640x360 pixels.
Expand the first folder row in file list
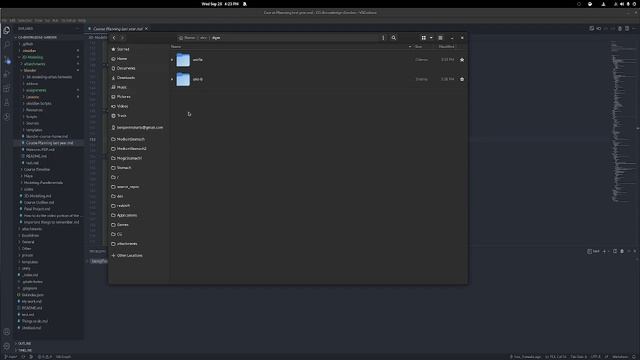click(x=172, y=60)
